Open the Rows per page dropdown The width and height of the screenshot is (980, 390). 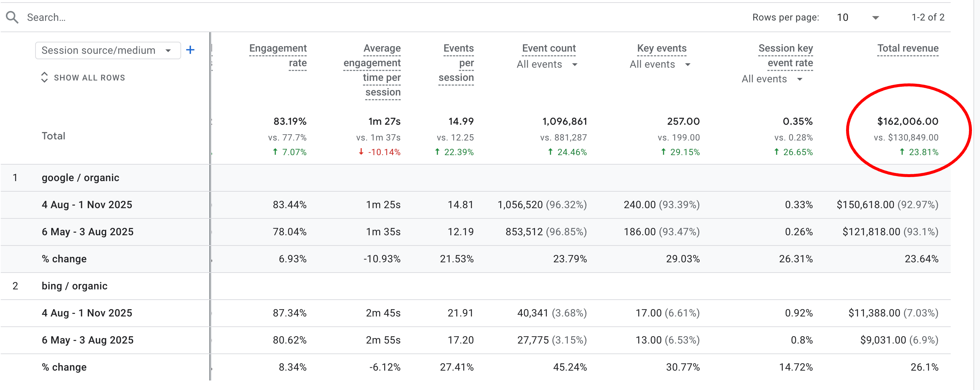(875, 17)
